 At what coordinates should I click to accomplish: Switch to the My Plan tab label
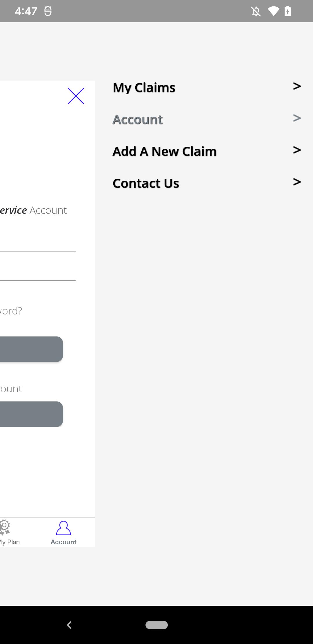pos(10,542)
